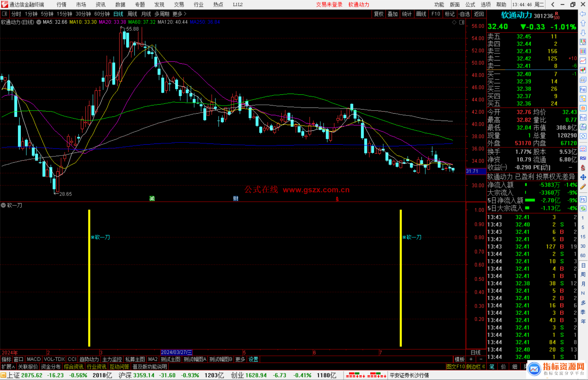Toggle the main chart indicator circle button
Image resolution: width=588 pixels, height=380 pixels.
pos(39,22)
